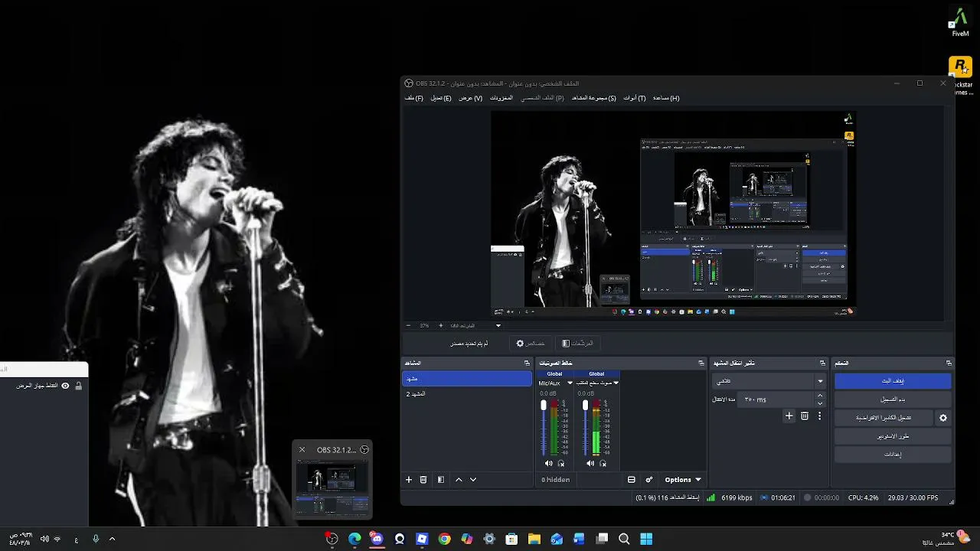The width and height of the screenshot is (980, 551).
Task: Pop out the audio mixer dock panel
Action: 701,363
